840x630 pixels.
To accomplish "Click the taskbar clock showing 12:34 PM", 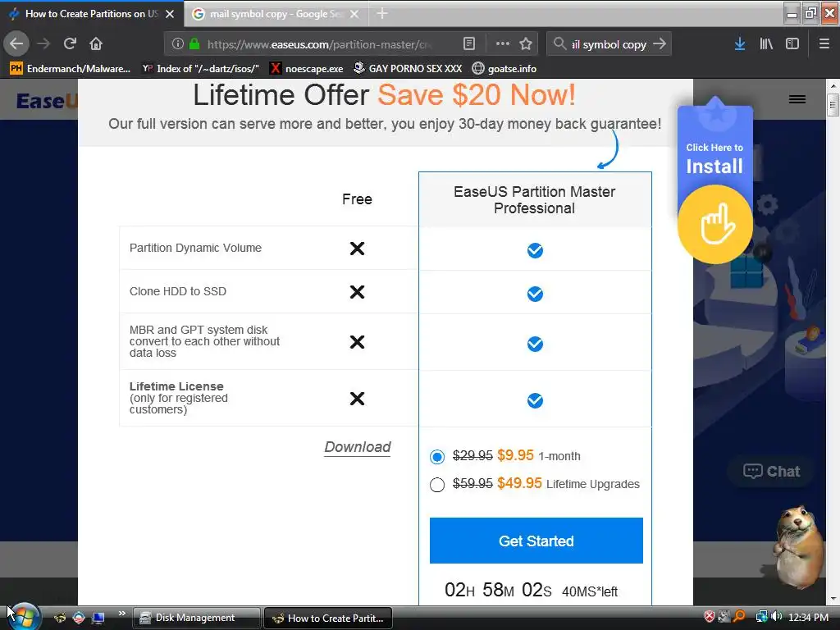I will pyautogui.click(x=808, y=617).
